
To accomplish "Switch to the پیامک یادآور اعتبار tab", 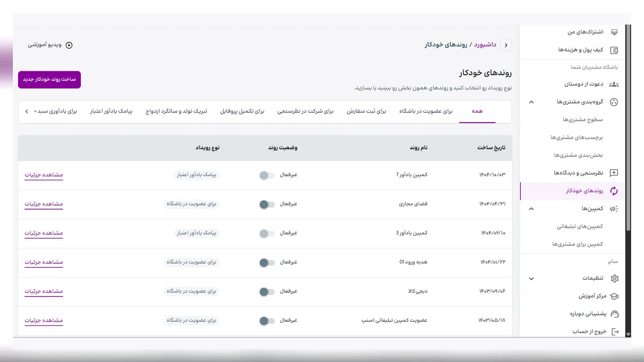I will (111, 111).
